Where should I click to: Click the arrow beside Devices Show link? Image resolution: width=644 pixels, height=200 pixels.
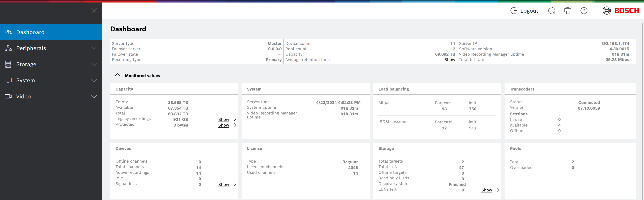(235, 184)
